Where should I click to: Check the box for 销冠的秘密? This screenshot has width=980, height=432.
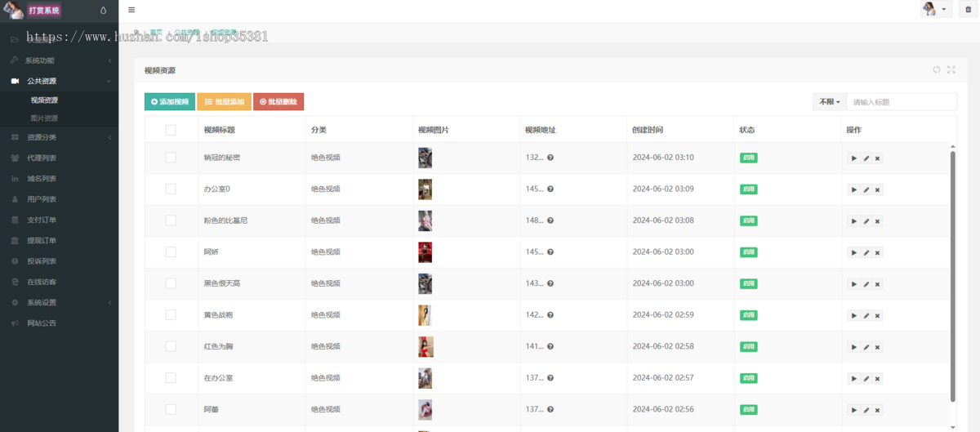(171, 158)
